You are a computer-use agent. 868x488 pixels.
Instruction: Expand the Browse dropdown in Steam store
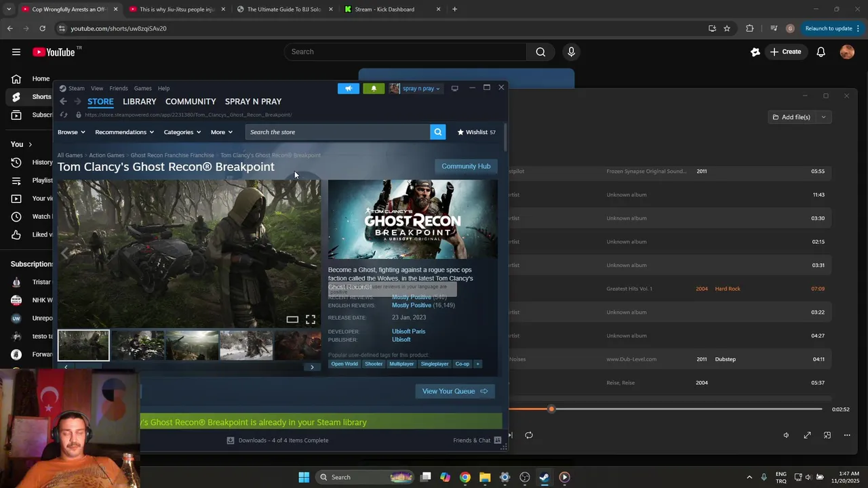(71, 132)
